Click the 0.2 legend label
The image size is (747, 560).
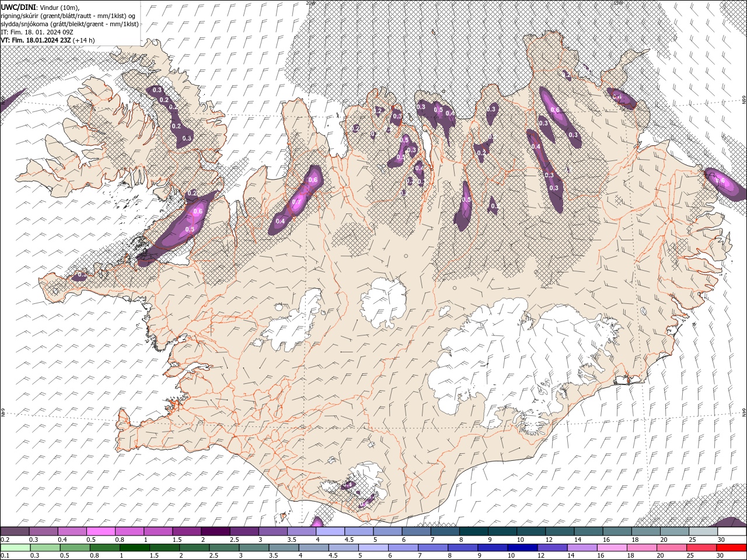pyautogui.click(x=4, y=540)
